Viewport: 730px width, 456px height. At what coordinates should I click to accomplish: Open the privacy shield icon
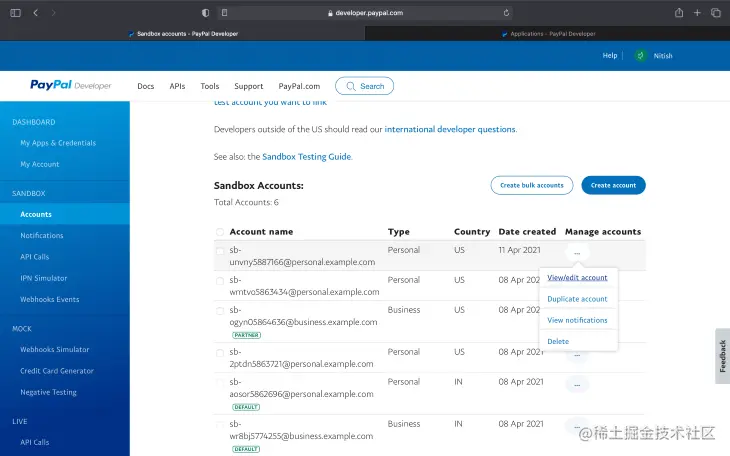click(x=205, y=13)
